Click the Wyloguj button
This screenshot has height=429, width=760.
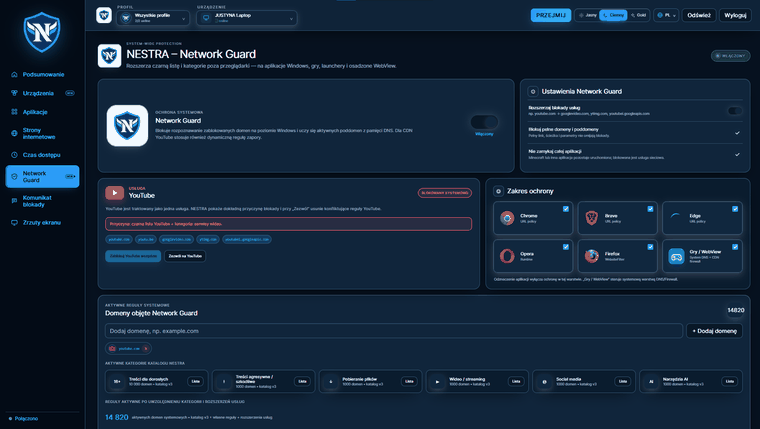click(x=735, y=15)
